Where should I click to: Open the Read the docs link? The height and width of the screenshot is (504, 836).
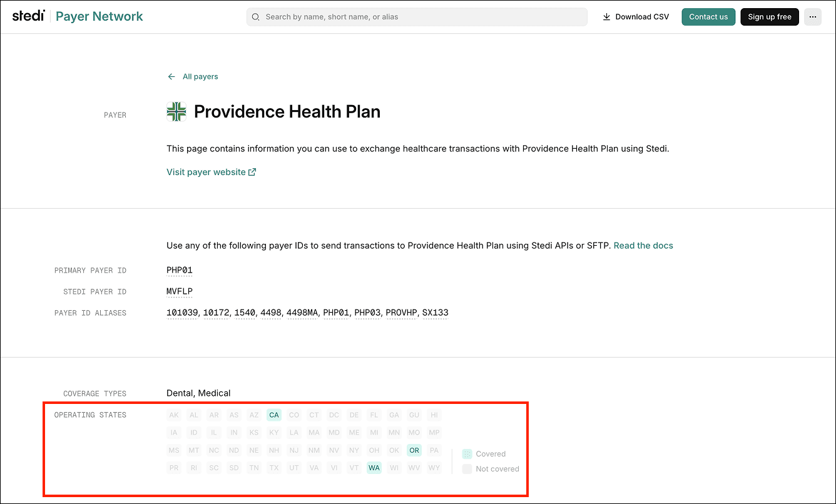point(643,245)
